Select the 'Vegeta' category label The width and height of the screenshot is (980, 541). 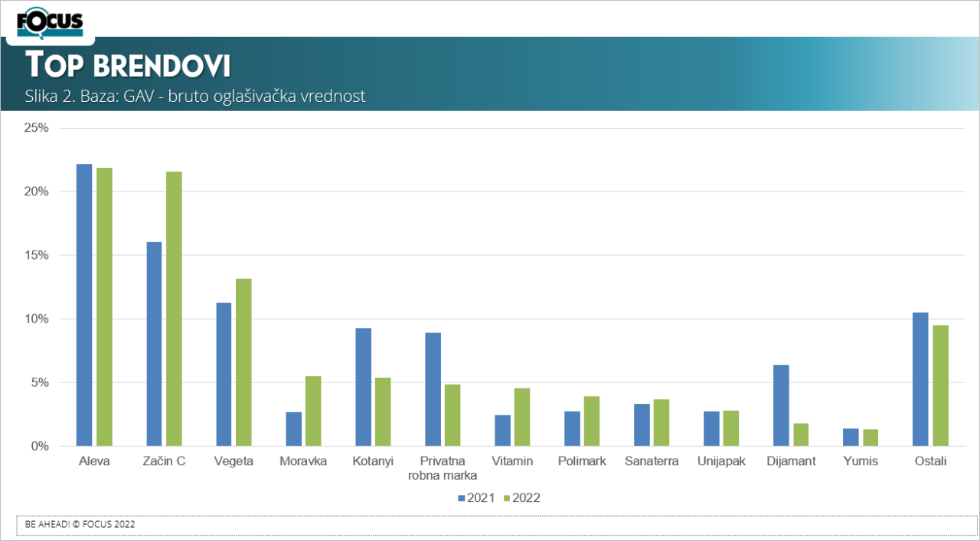pyautogui.click(x=234, y=461)
